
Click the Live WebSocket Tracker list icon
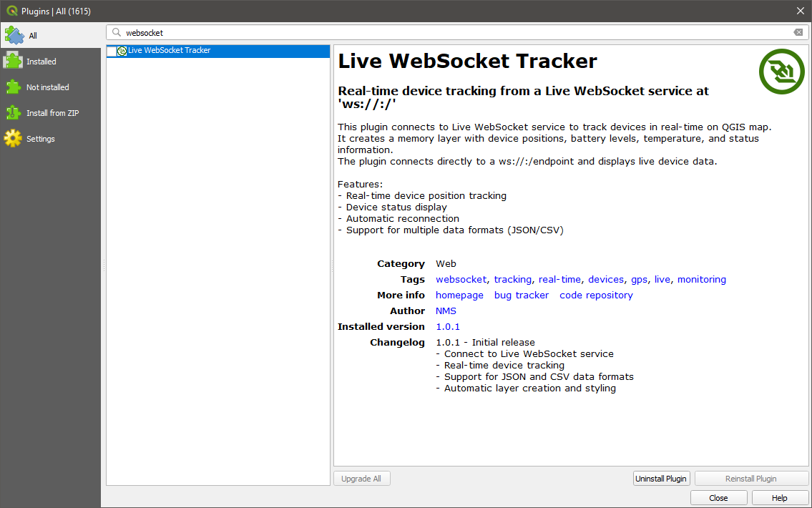pyautogui.click(x=122, y=51)
